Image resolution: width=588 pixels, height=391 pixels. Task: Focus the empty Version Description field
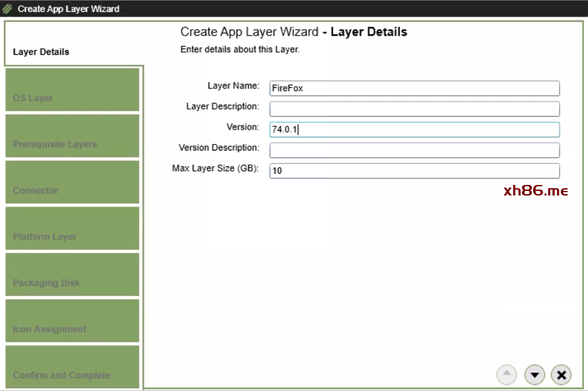pyautogui.click(x=414, y=150)
